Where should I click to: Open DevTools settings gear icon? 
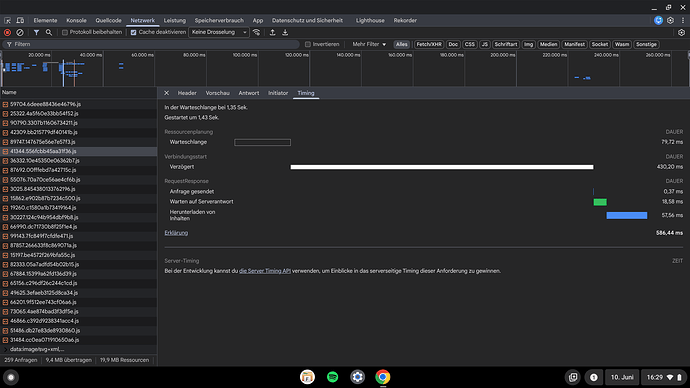pos(670,20)
